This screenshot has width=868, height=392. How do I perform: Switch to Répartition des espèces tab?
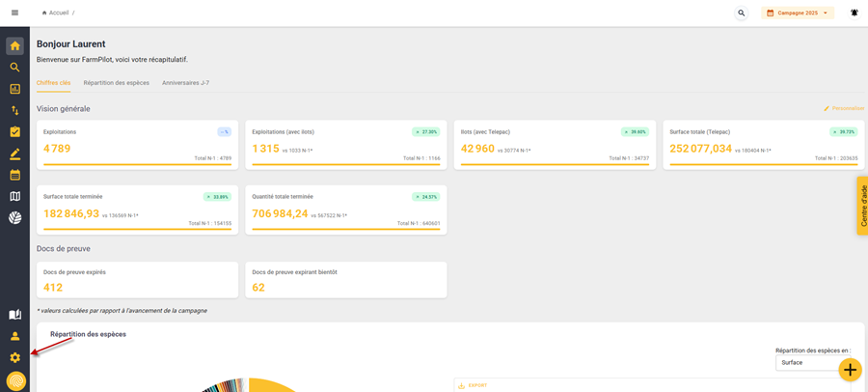click(x=117, y=83)
